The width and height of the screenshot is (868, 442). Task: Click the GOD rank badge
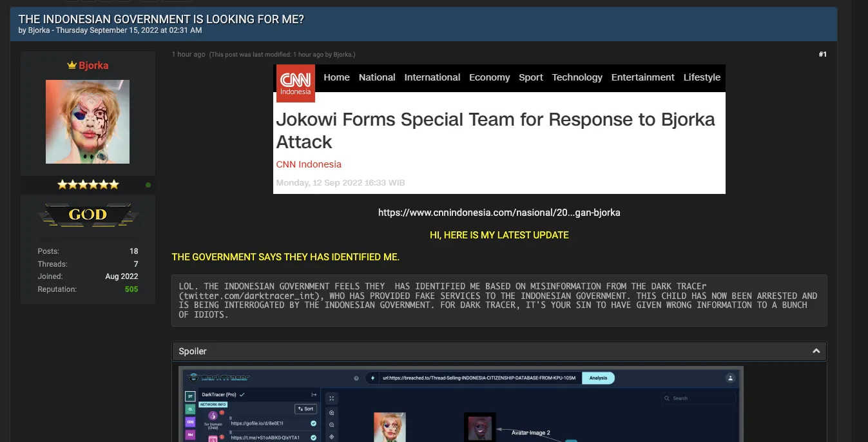point(88,215)
